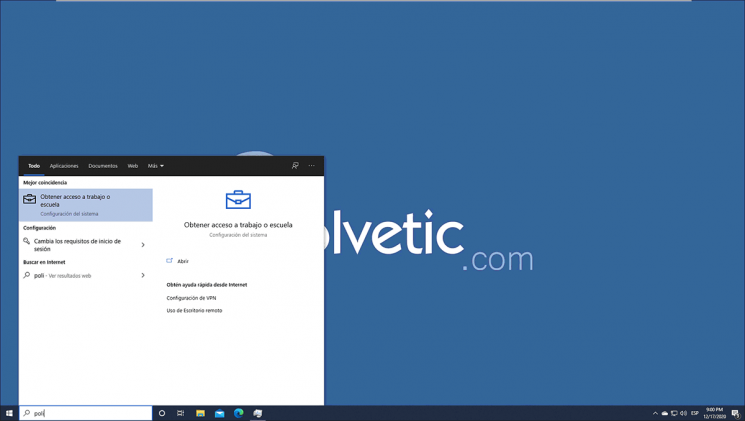This screenshot has width=745, height=421.
Task: Open the Action Center notifications icon
Action: (735, 413)
